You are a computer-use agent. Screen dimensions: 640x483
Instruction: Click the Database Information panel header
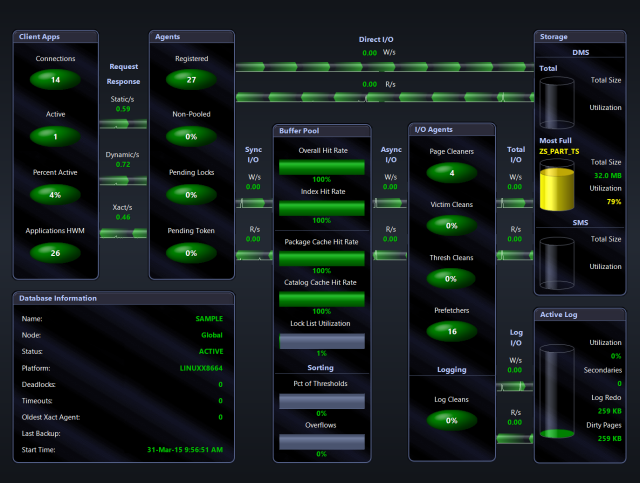pos(123,298)
